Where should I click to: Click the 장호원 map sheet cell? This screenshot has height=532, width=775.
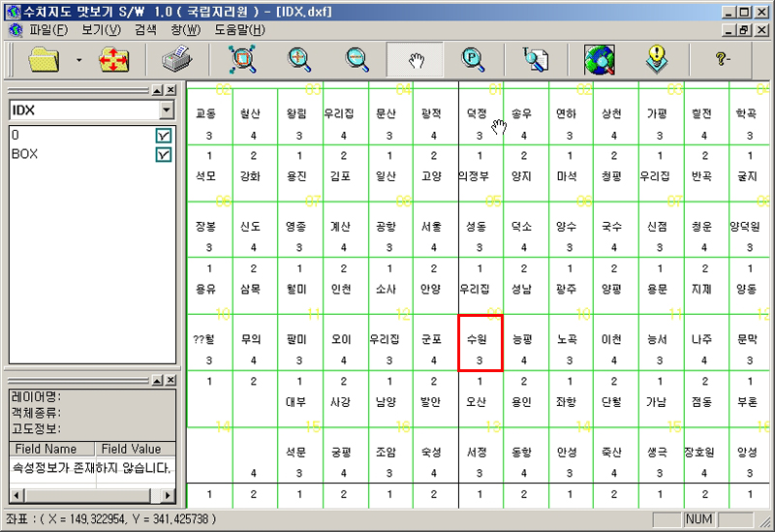click(x=706, y=455)
